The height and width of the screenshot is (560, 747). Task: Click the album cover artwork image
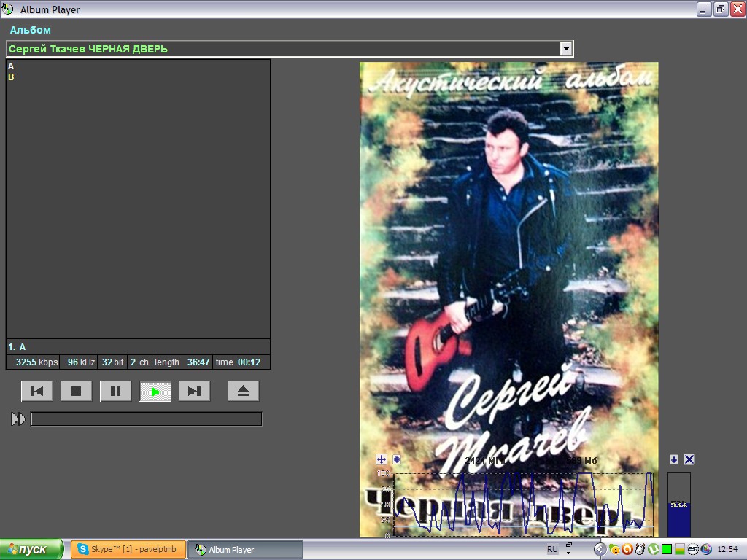tap(508, 300)
